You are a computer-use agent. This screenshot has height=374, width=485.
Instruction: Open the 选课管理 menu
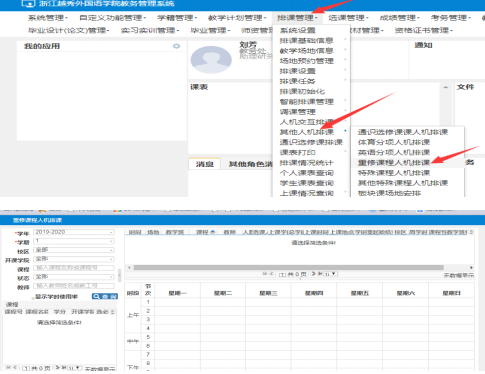(348, 18)
